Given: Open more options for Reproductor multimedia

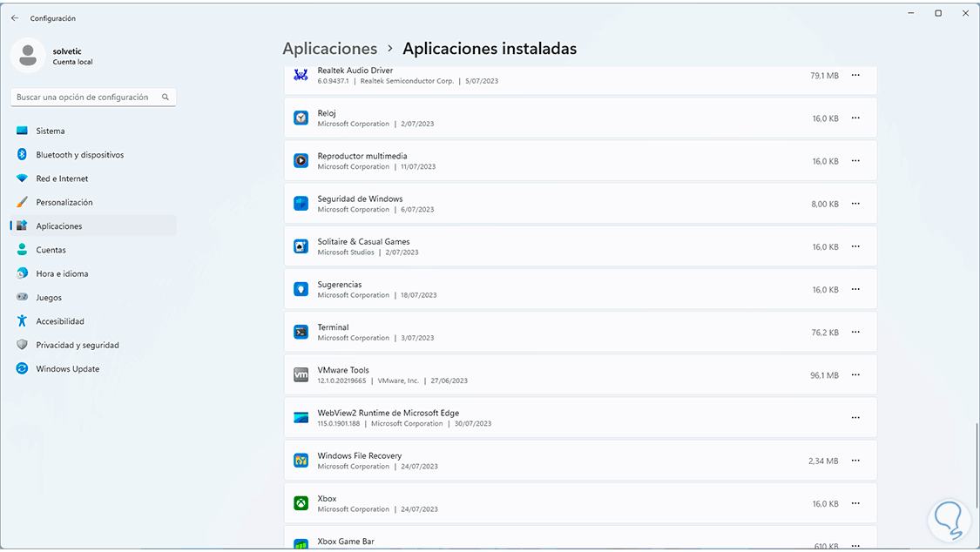Looking at the screenshot, I should click(x=855, y=161).
